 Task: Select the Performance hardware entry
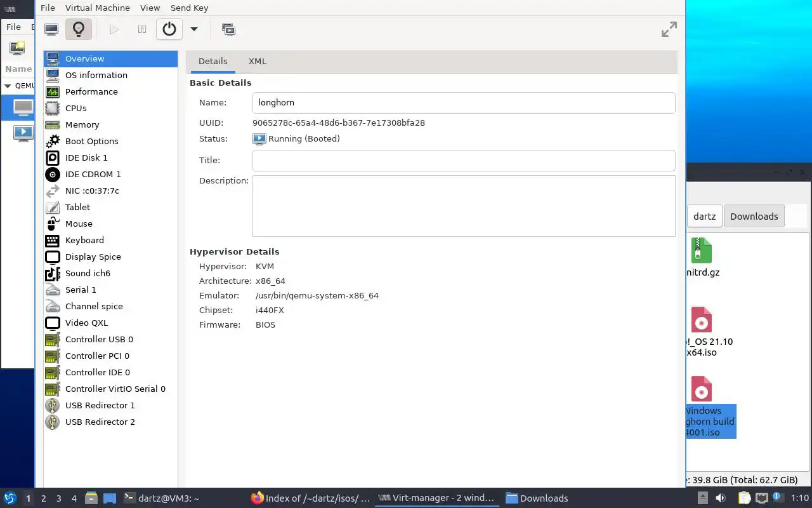(110, 91)
